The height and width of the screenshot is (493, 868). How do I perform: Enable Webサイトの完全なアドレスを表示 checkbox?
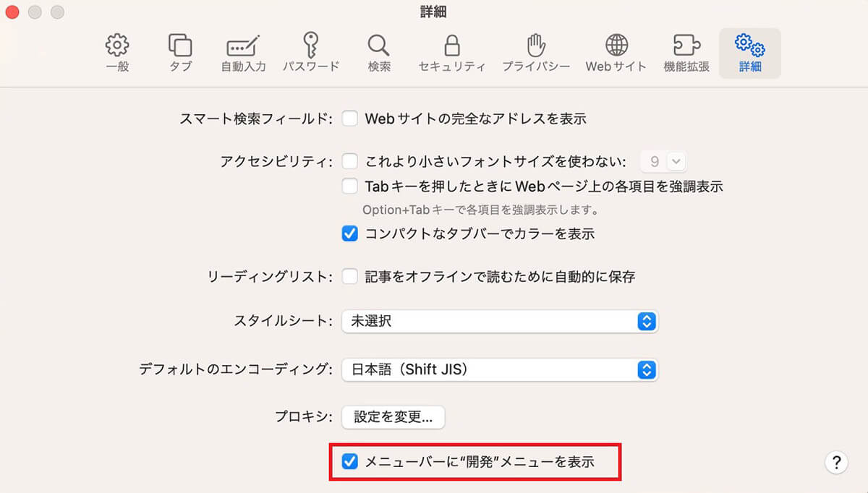coord(350,119)
